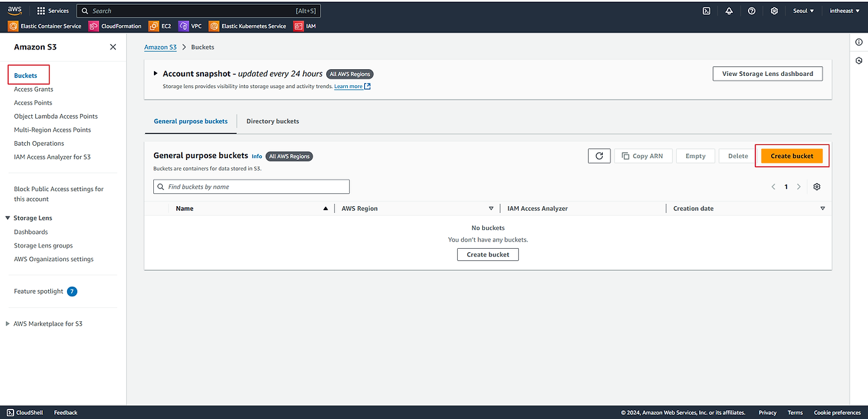Open AWS Organizations settings

point(54,259)
